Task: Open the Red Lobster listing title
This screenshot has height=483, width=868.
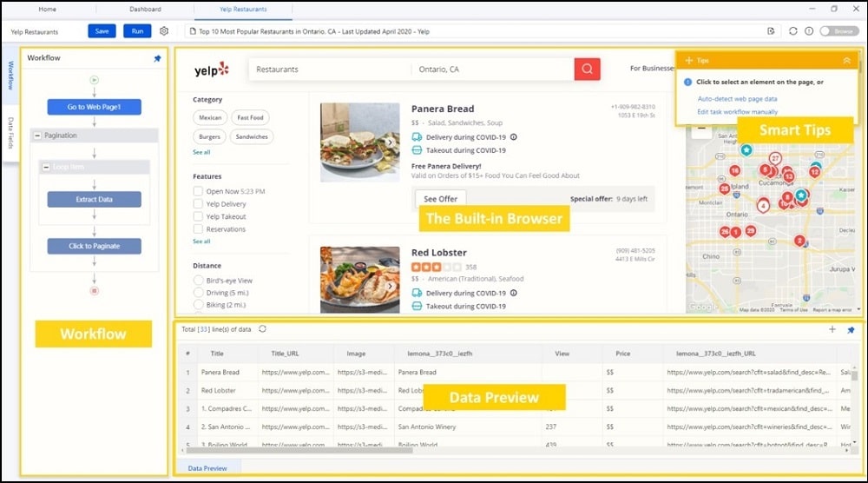Action: pyautogui.click(x=439, y=253)
